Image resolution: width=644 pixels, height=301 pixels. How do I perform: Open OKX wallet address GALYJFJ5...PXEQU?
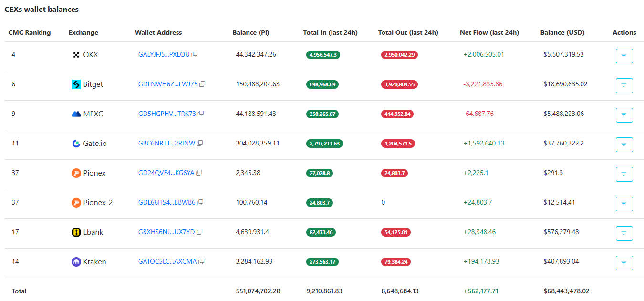tap(164, 54)
